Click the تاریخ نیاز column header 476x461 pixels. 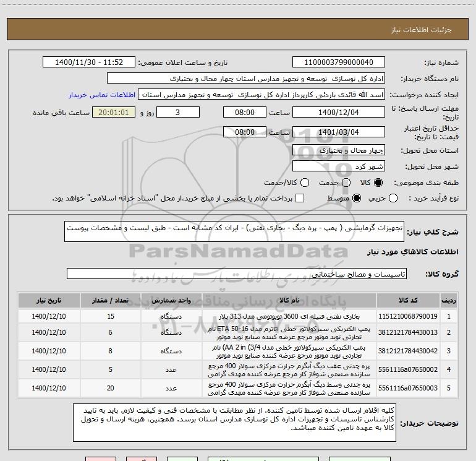(x=49, y=301)
